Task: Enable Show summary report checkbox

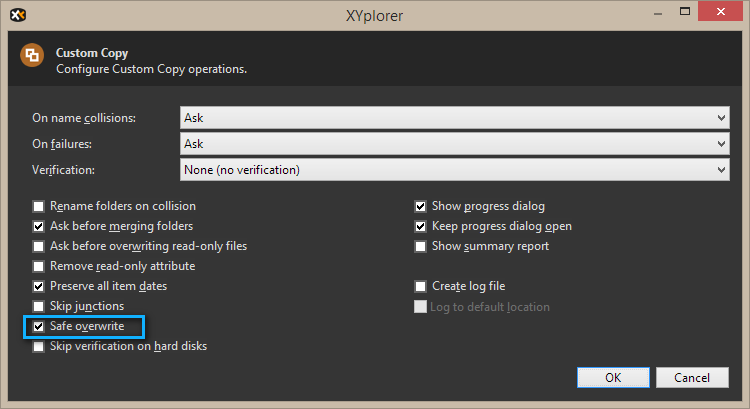Action: coord(420,246)
